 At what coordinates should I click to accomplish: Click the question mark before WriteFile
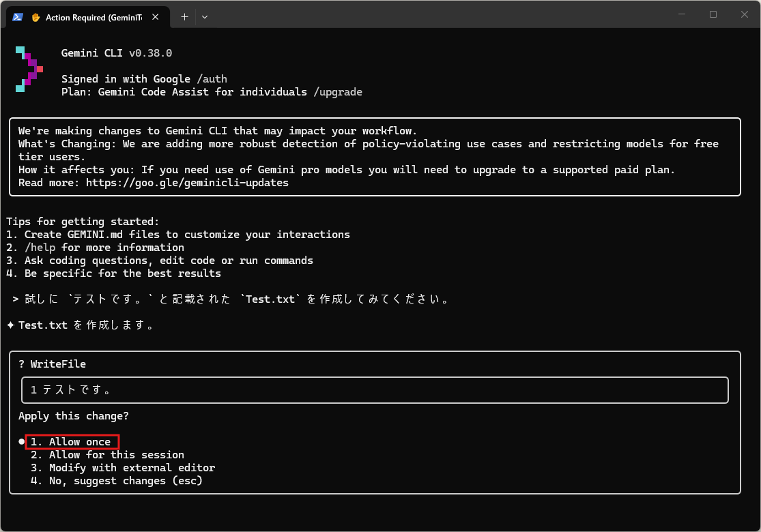coord(22,364)
